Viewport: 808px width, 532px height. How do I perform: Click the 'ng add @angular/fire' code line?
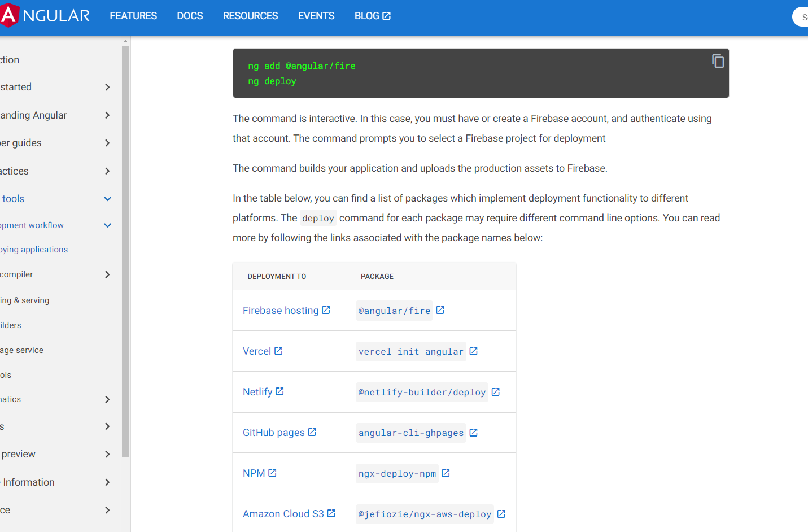(x=302, y=66)
